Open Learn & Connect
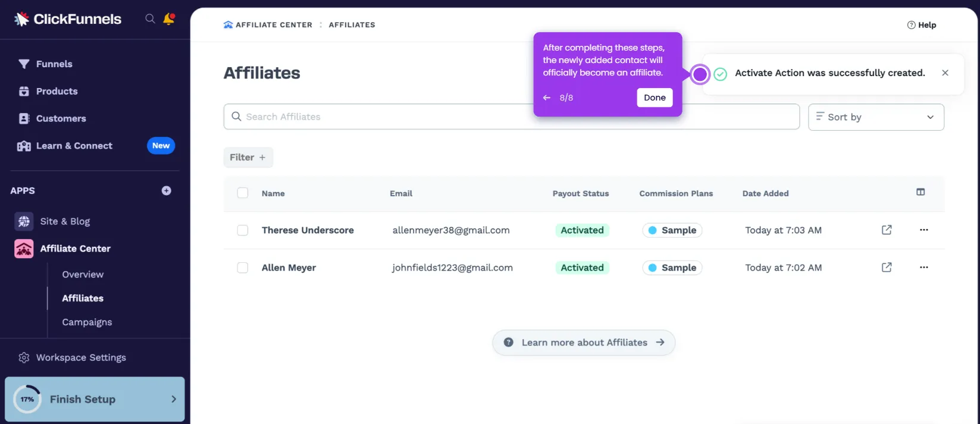 point(74,146)
